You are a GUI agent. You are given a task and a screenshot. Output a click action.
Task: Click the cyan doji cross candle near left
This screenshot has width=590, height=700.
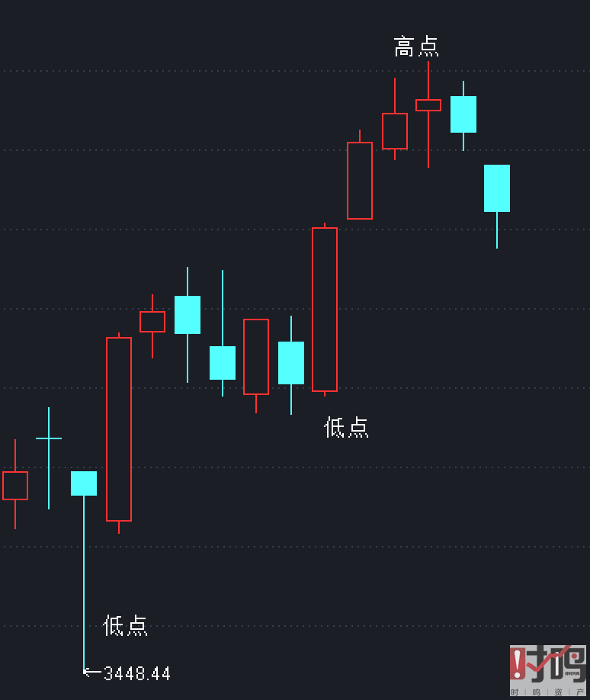[49, 438]
